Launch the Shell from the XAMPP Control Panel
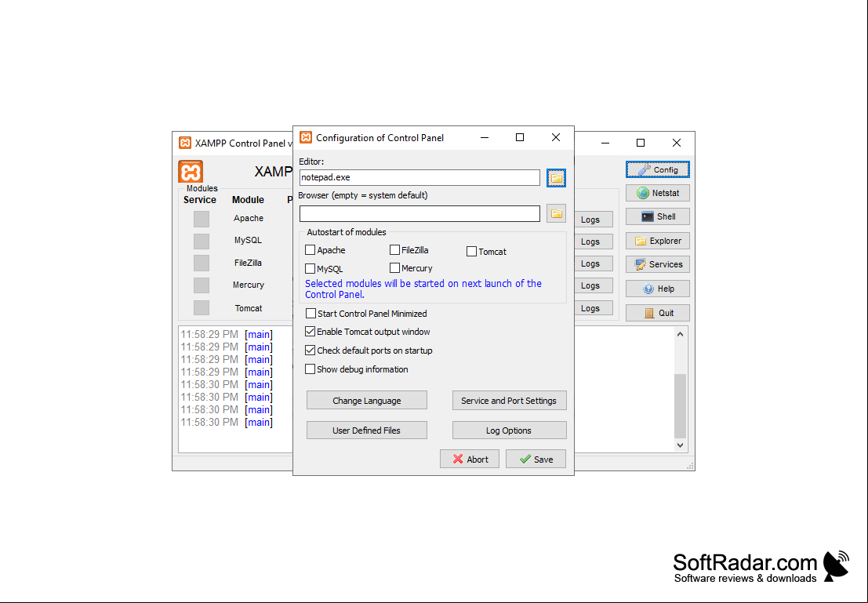This screenshot has height=603, width=868. [x=658, y=216]
